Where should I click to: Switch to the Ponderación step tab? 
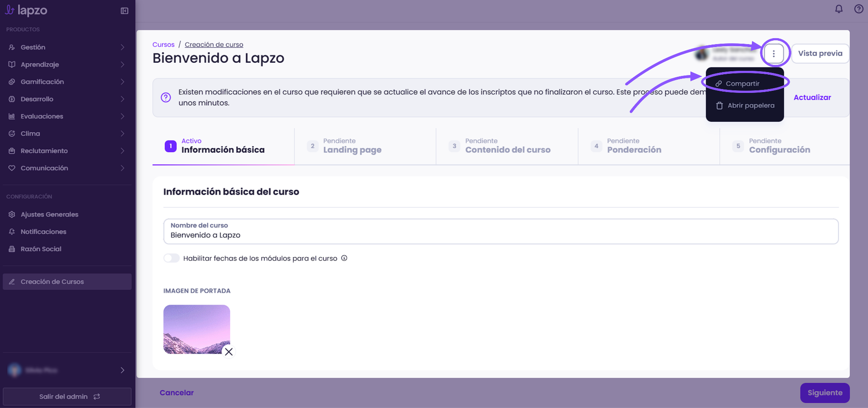tap(649, 146)
